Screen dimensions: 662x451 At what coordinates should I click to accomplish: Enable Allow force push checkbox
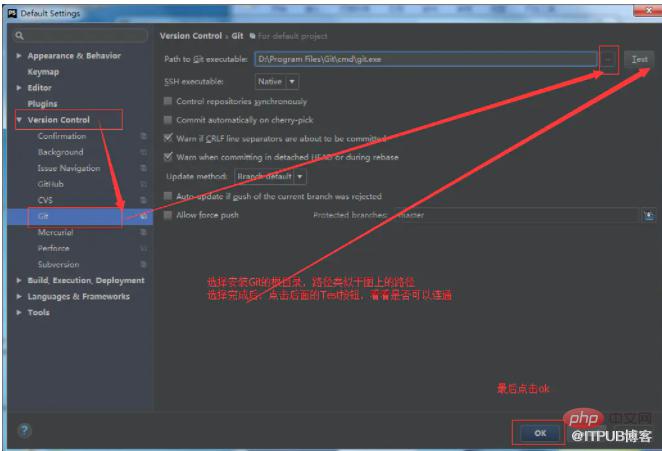(168, 215)
